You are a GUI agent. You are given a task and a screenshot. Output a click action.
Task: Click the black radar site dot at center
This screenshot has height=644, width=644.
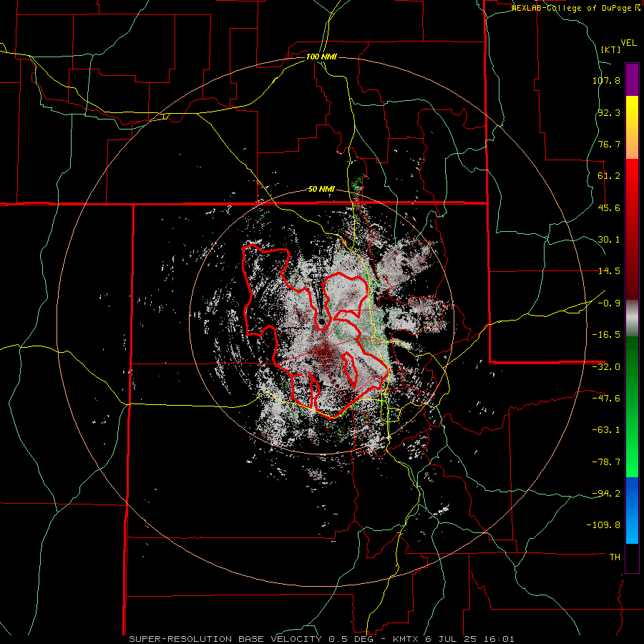(x=321, y=321)
